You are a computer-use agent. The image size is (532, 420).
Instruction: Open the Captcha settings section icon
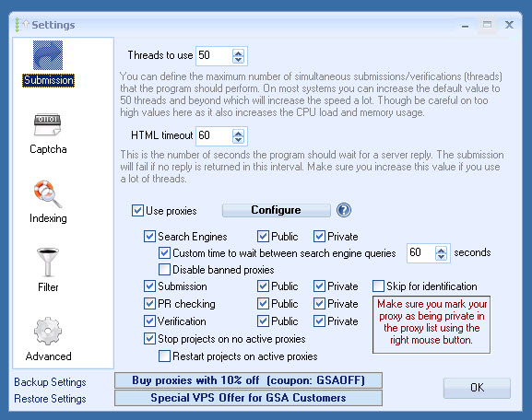point(48,124)
